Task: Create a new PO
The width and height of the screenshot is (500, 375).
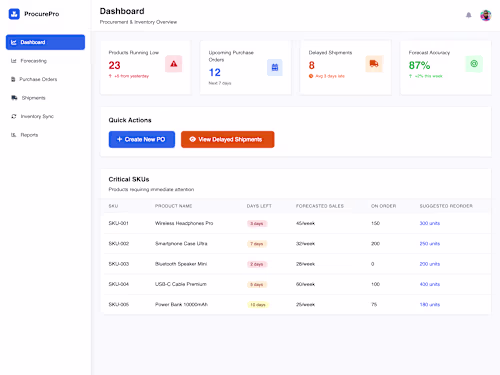Action: point(142,139)
